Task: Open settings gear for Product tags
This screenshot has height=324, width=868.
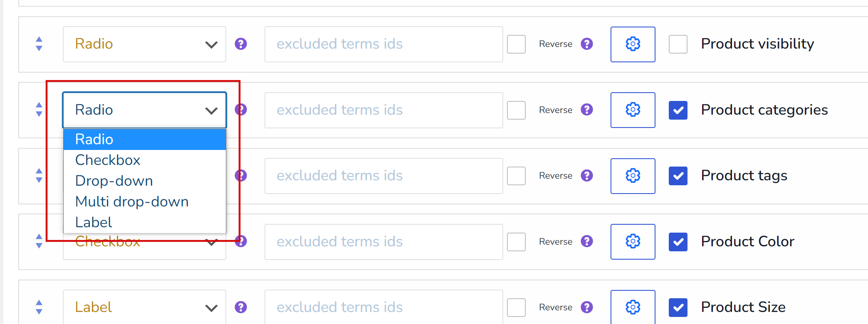Action: [x=633, y=176]
